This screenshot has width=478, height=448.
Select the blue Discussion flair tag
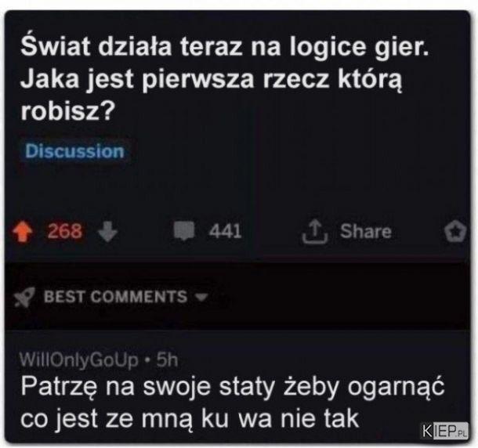(x=74, y=151)
